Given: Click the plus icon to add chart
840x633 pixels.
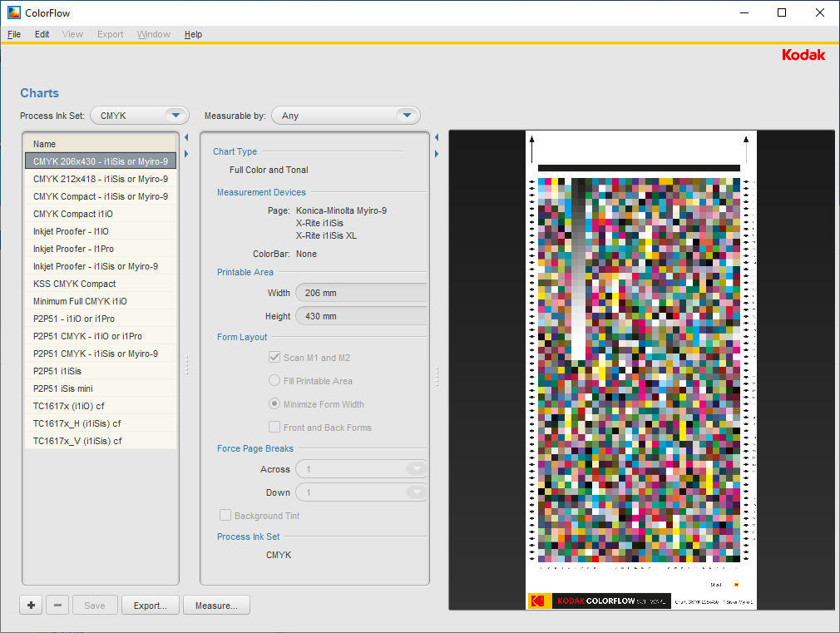Looking at the screenshot, I should 31,606.
